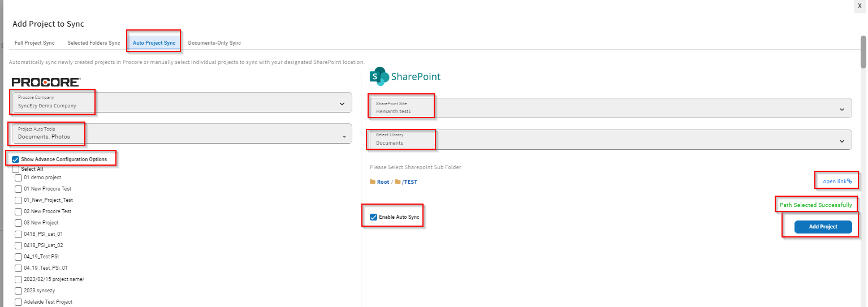Screen dimensions: 868x307
Task: Check 0418_PSI_uat_01 project
Action: (19, 234)
